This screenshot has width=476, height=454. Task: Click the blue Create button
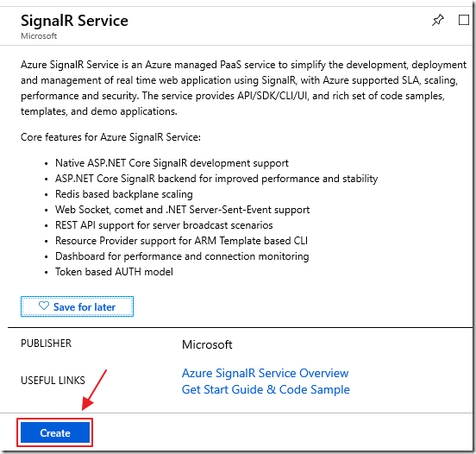pos(55,432)
